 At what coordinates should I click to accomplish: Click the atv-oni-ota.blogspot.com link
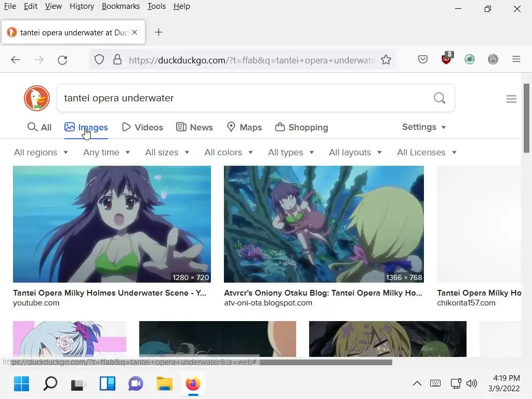click(268, 303)
